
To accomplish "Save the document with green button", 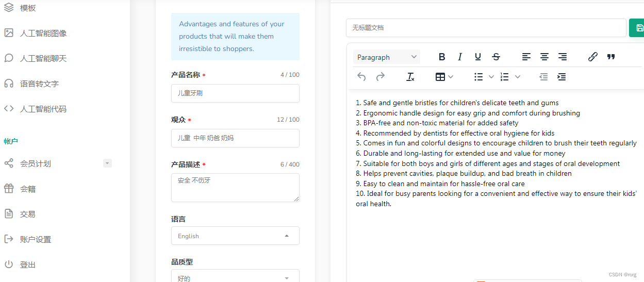I will [x=637, y=28].
